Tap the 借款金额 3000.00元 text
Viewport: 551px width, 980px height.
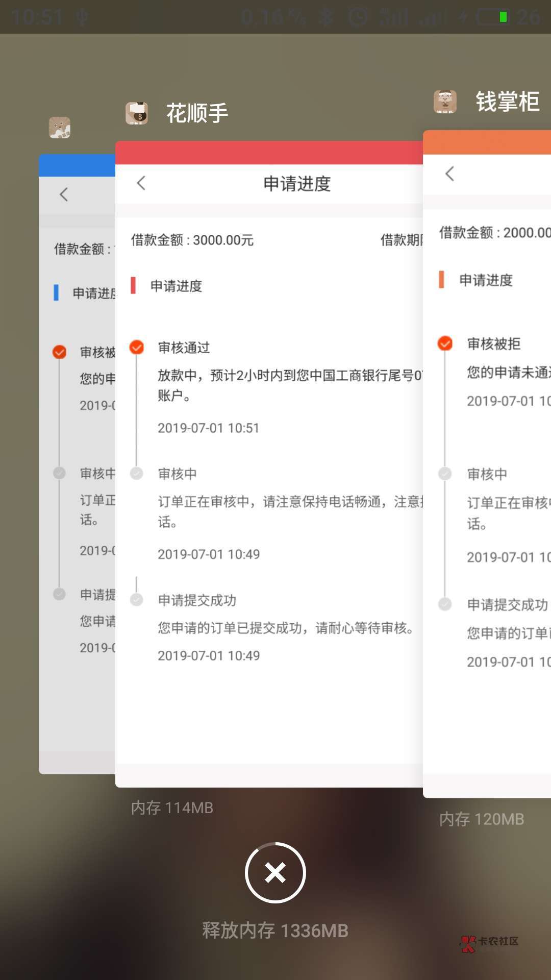pos(192,240)
